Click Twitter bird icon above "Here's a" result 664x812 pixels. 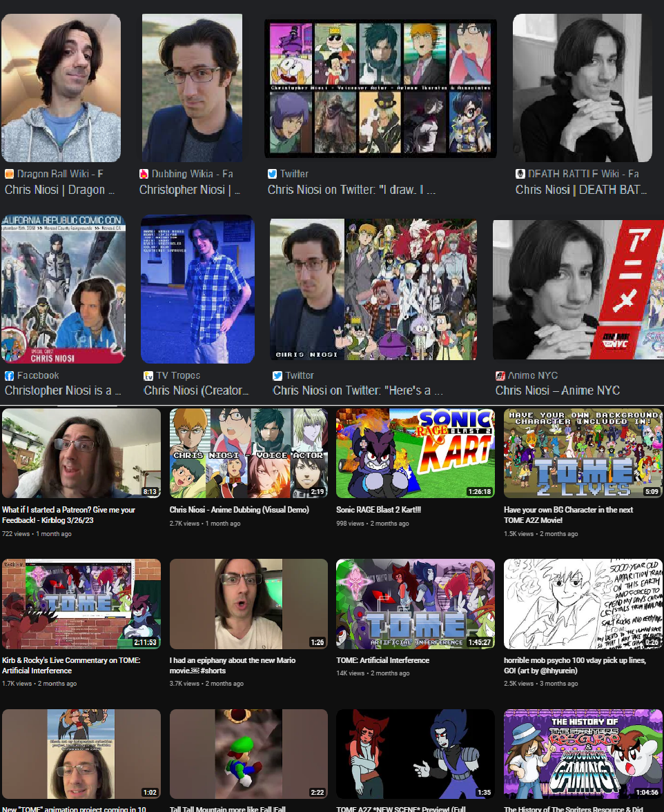coord(277,375)
